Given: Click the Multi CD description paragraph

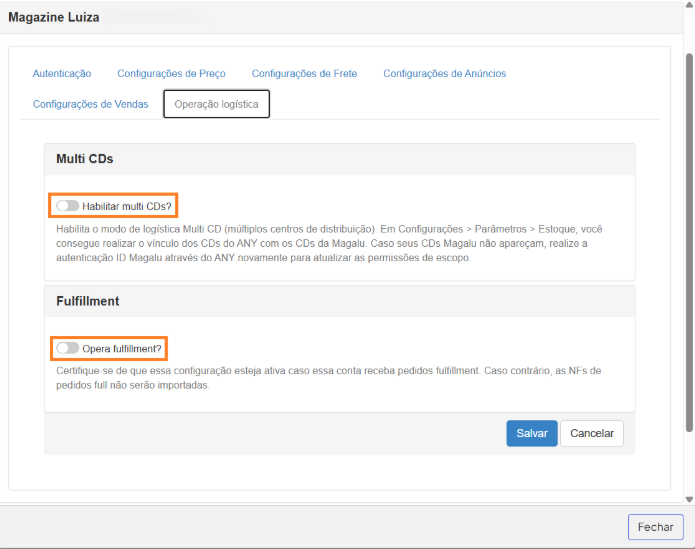Looking at the screenshot, I should pos(329,243).
